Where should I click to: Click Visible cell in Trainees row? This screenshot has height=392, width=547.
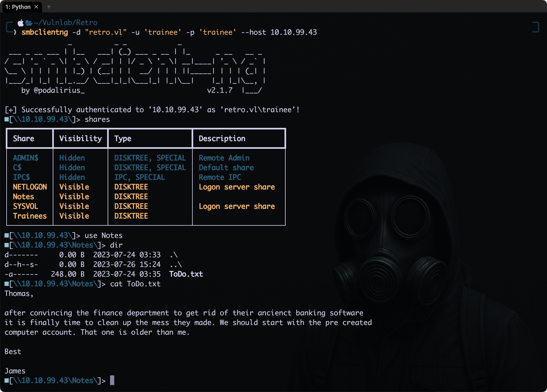pos(74,216)
